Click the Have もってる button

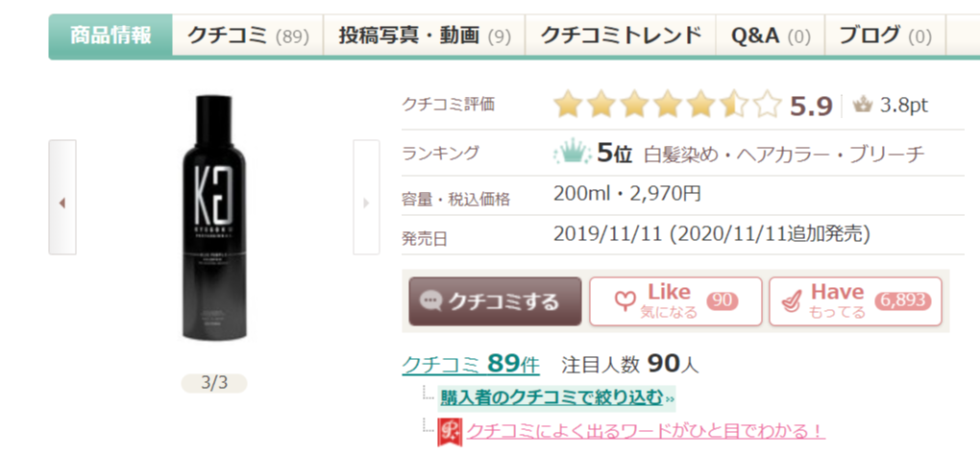click(856, 301)
